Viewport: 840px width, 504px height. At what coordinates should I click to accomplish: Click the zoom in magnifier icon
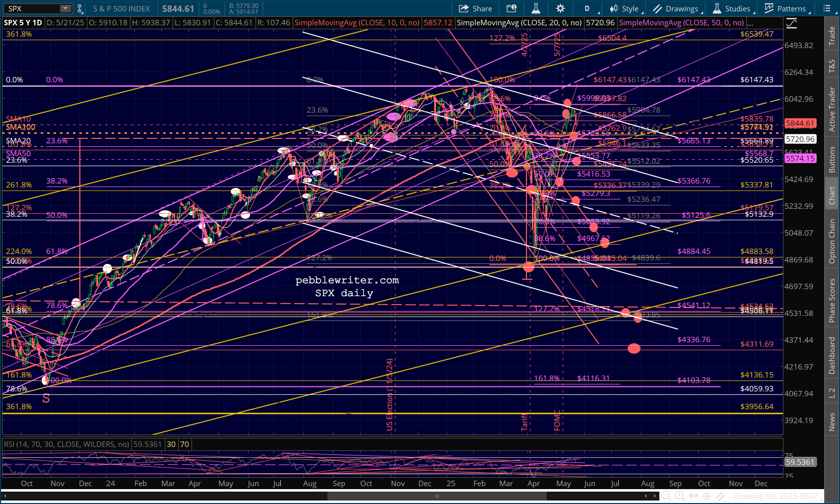[680, 496]
